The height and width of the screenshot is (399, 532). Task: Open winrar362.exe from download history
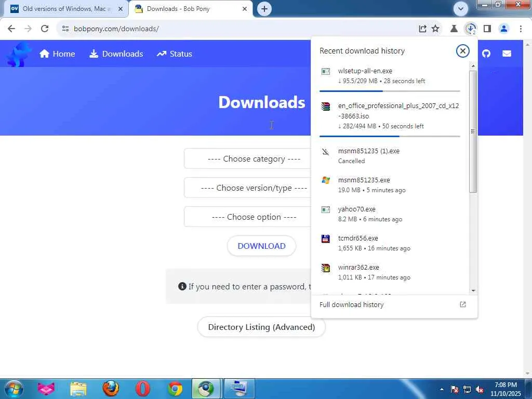[390, 272]
